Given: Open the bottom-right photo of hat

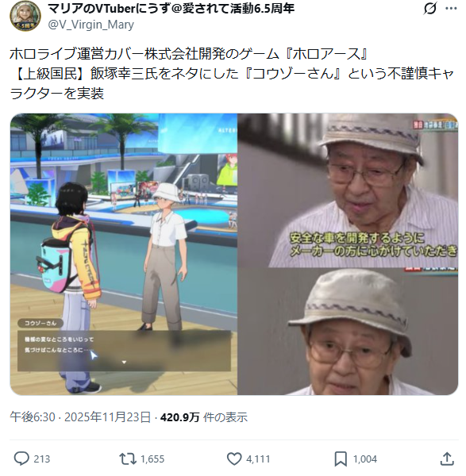Looking at the screenshot, I should pyautogui.click(x=348, y=332).
